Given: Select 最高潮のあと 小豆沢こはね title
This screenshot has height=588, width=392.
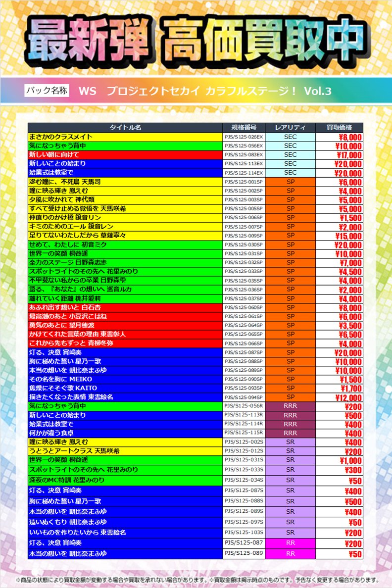Looking at the screenshot, I should [x=68, y=316].
